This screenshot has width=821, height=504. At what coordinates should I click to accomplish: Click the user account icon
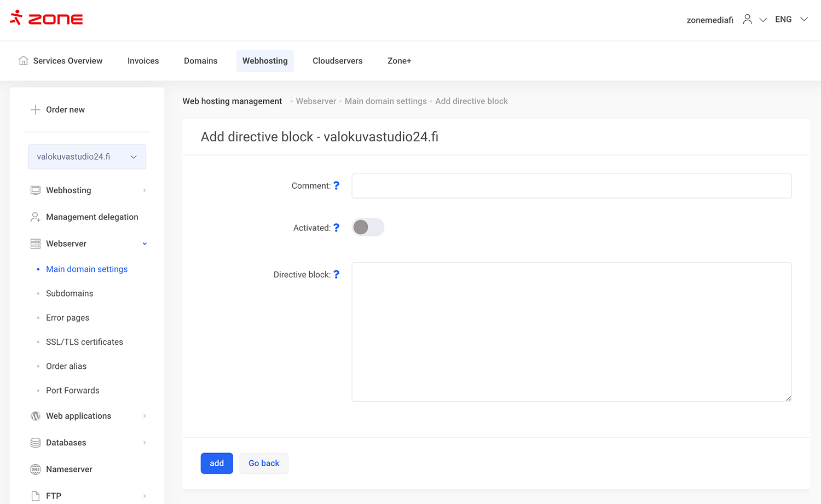point(747,20)
